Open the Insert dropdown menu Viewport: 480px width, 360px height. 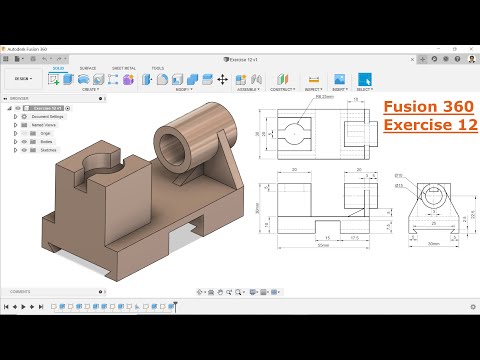(340, 90)
